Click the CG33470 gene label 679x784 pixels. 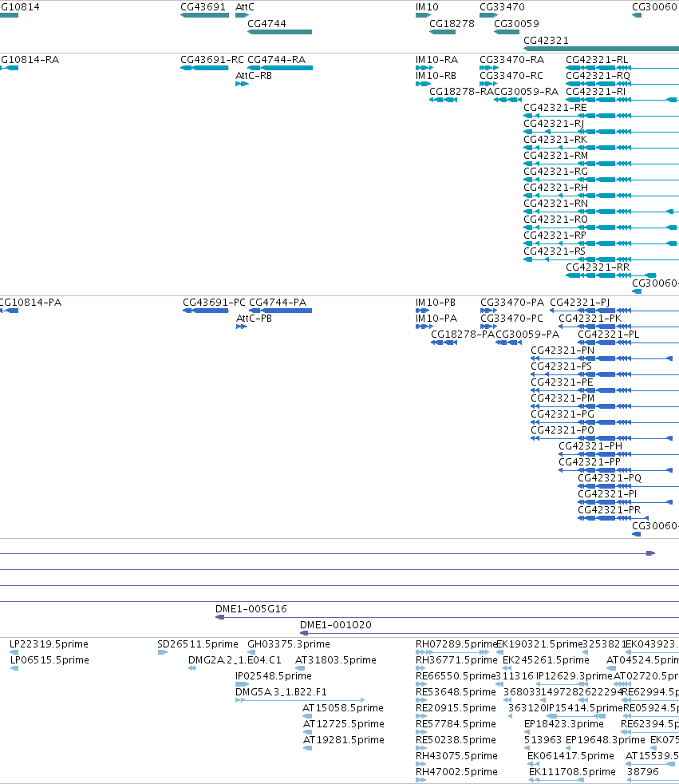tap(502, 7)
